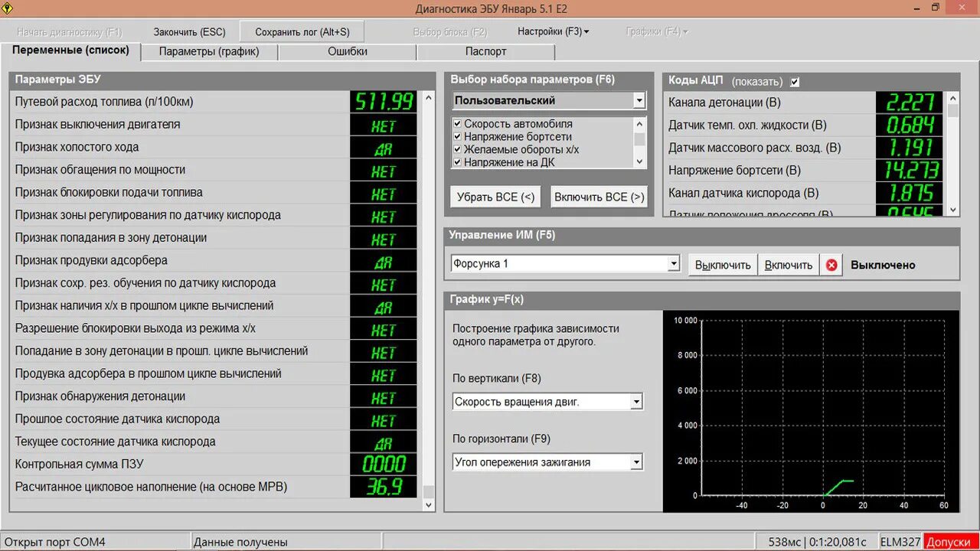Click the parameter checklist scroll up arrow
980x551 pixels.
639,123
